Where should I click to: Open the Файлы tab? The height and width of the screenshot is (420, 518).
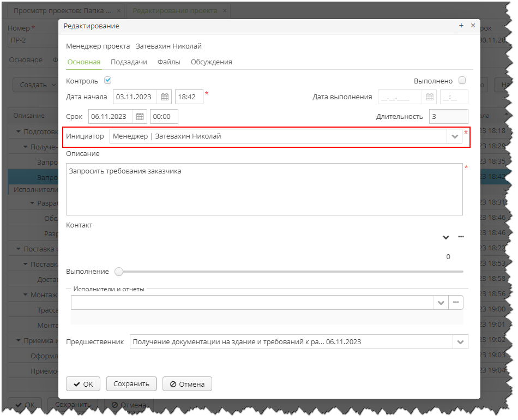pyautogui.click(x=169, y=62)
